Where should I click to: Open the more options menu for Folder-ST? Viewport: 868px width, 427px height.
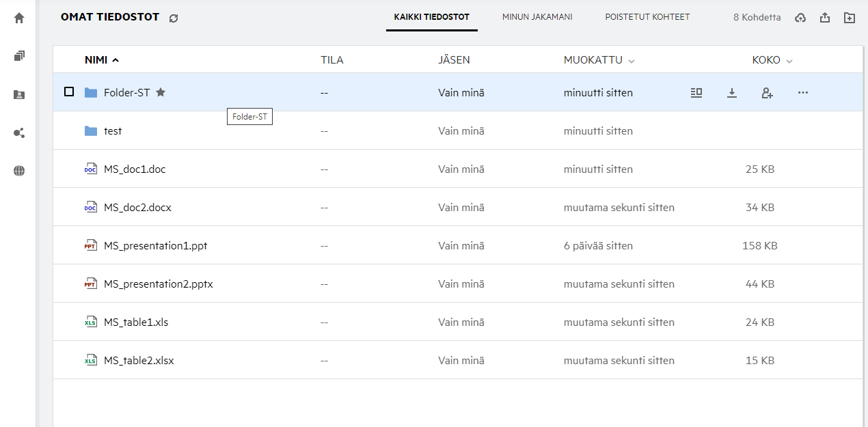[x=803, y=93]
